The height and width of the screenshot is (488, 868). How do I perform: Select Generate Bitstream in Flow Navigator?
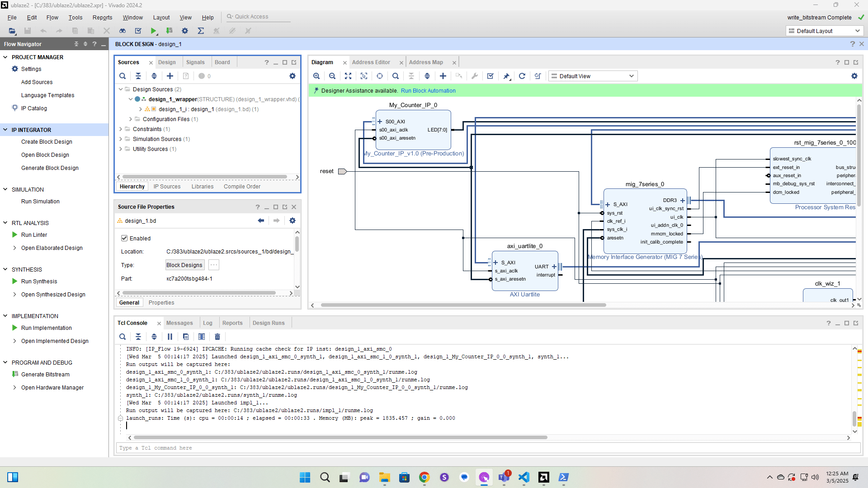[45, 374]
